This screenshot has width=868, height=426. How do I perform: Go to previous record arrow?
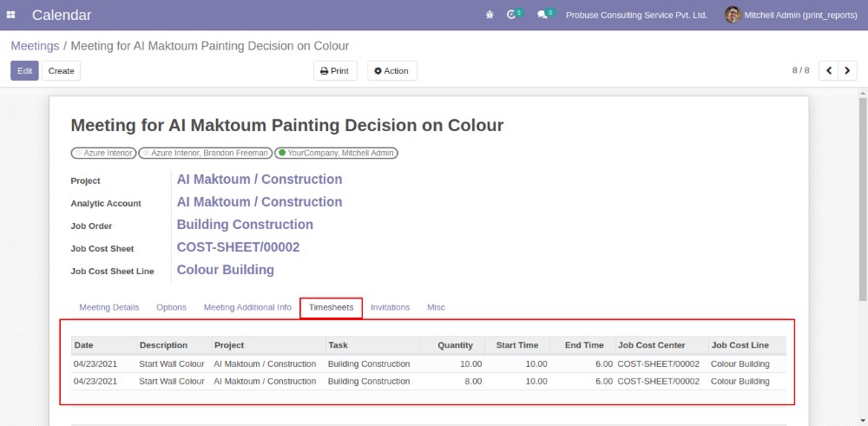(x=828, y=70)
